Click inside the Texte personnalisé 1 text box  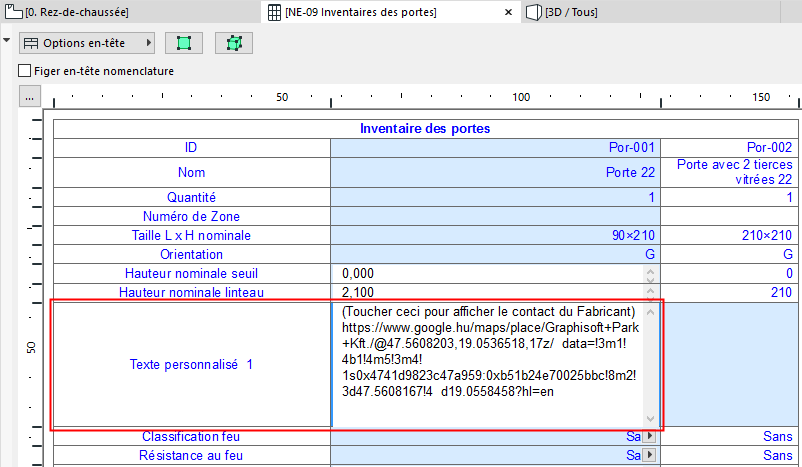(x=488, y=364)
